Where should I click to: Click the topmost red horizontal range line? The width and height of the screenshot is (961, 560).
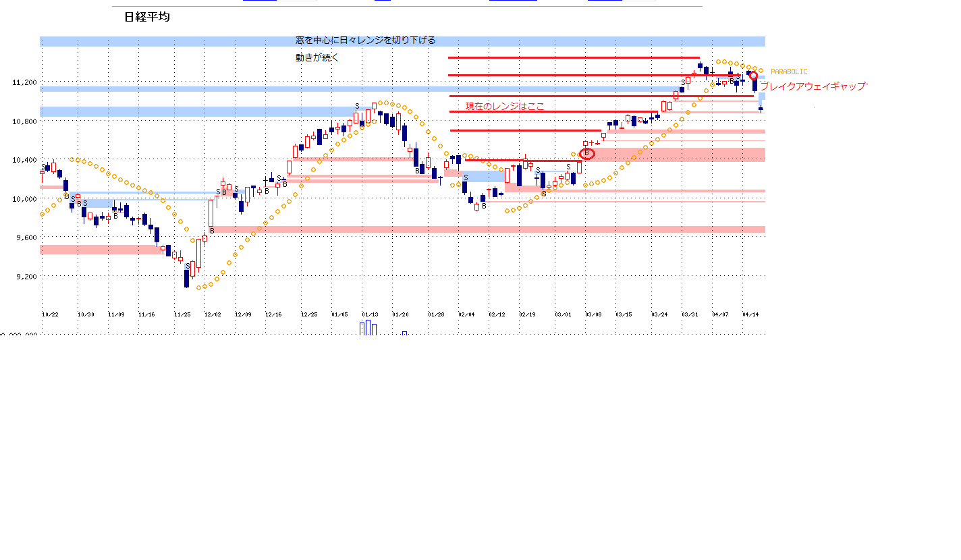click(x=574, y=57)
